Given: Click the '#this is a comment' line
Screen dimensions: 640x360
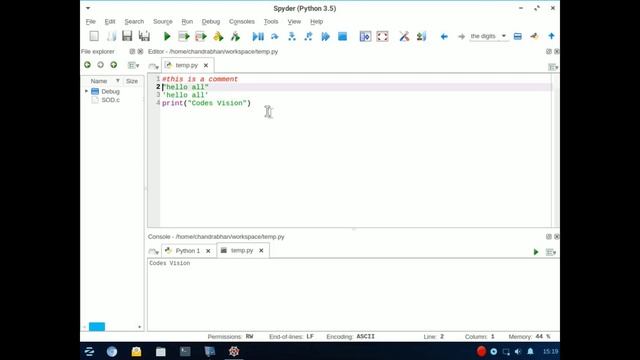Looking at the screenshot, I should click(200, 79).
